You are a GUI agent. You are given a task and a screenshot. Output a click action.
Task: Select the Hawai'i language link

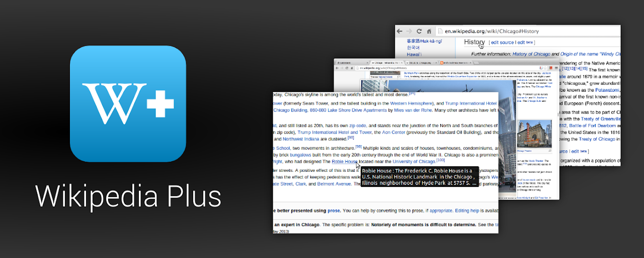(x=414, y=54)
